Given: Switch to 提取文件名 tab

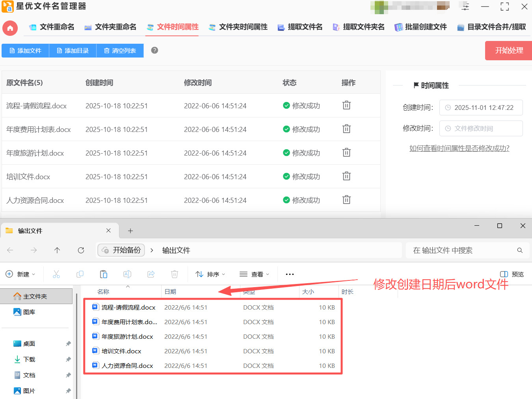Looking at the screenshot, I should pyautogui.click(x=300, y=27).
